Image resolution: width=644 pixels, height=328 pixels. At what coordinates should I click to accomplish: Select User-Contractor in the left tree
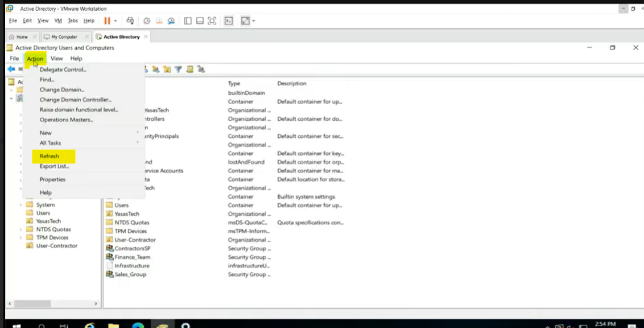tap(56, 246)
